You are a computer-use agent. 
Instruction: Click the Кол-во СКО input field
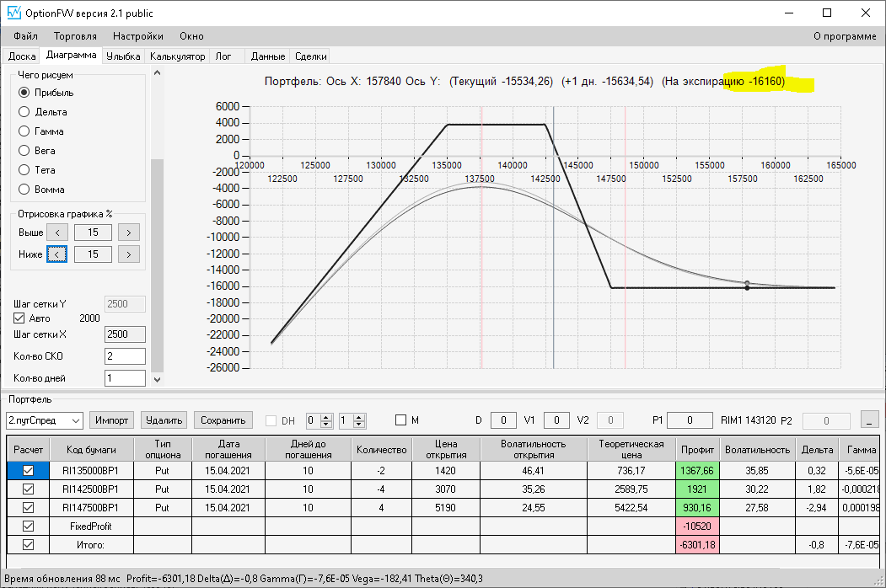point(125,356)
